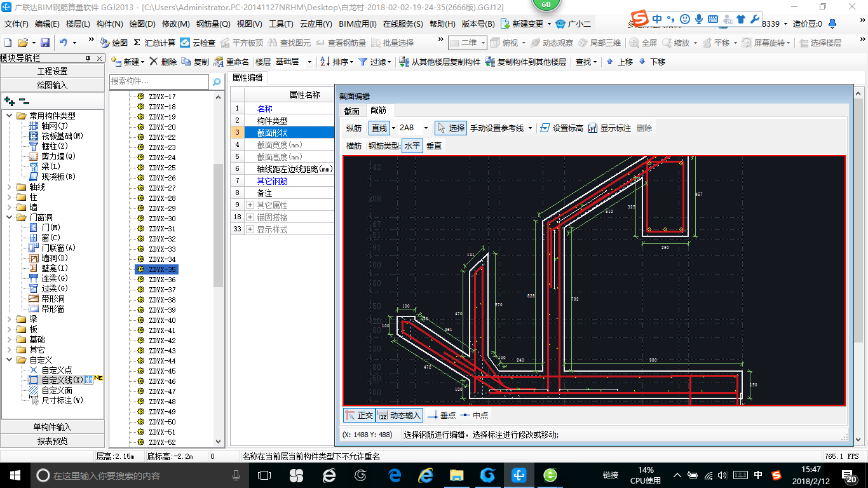Open the 文件(F) menu
The height and width of the screenshot is (488, 868).
coord(17,24)
